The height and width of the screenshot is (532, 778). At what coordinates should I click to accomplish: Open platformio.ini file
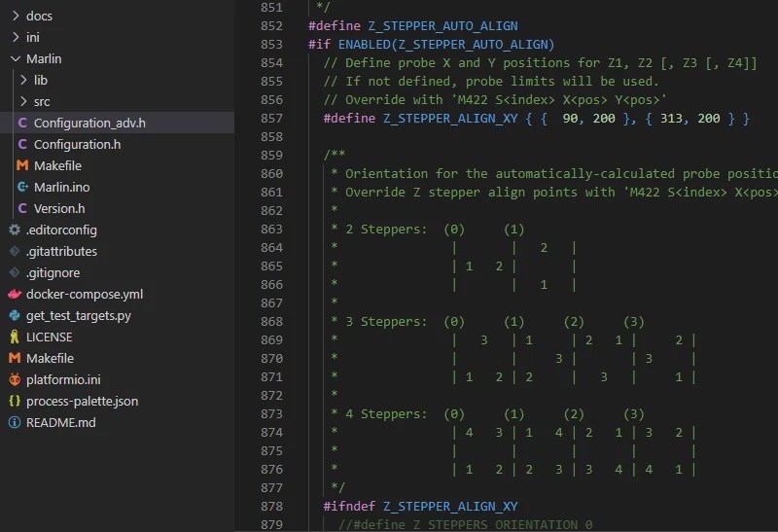63,379
